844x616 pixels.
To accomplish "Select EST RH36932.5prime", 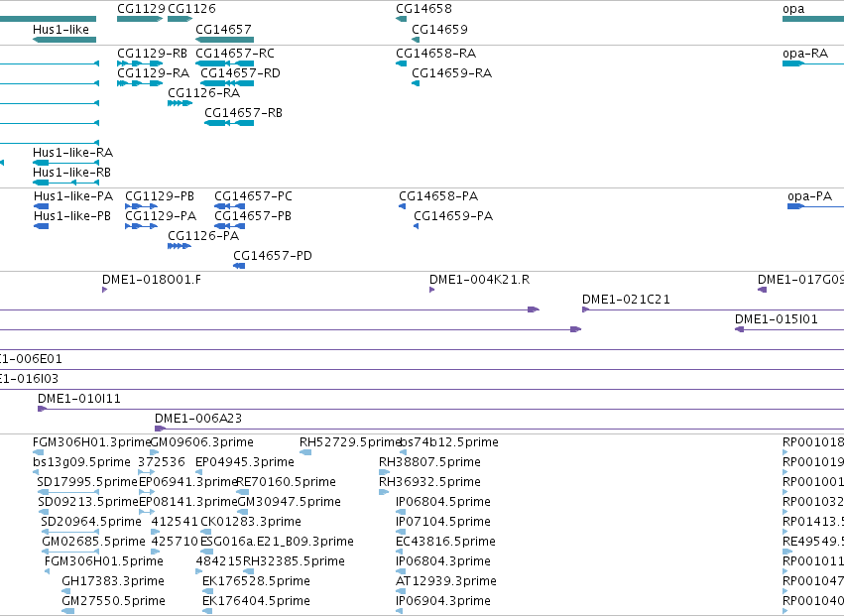I will [x=429, y=482].
